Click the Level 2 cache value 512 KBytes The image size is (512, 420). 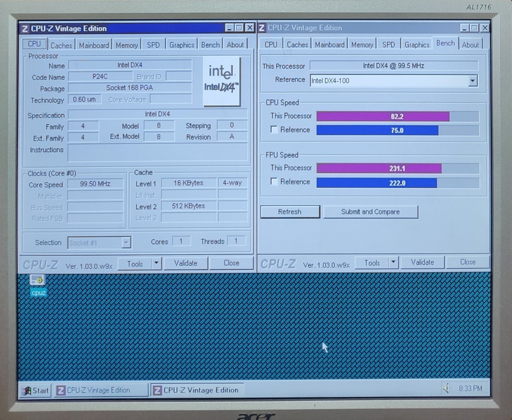[188, 206]
